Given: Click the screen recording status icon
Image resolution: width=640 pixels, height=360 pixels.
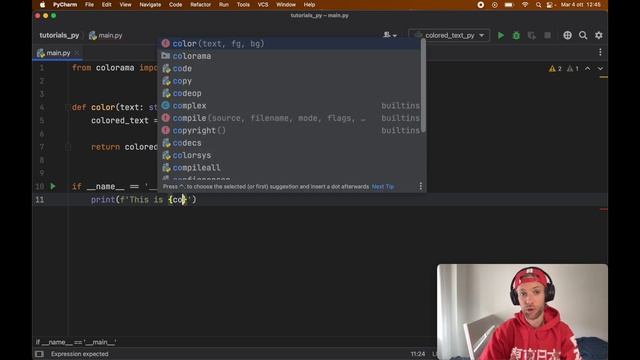Looking at the screenshot, I should [x=481, y=5].
